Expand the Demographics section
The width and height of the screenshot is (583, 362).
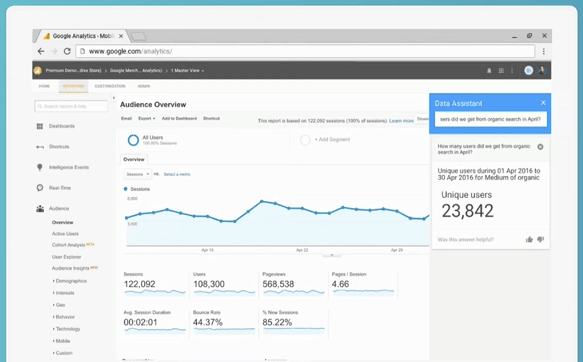tap(70, 281)
